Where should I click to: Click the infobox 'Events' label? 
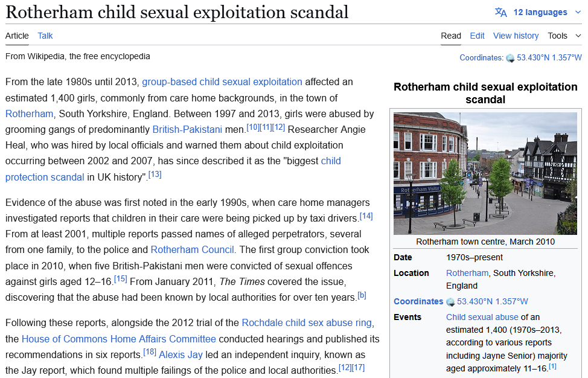407,317
